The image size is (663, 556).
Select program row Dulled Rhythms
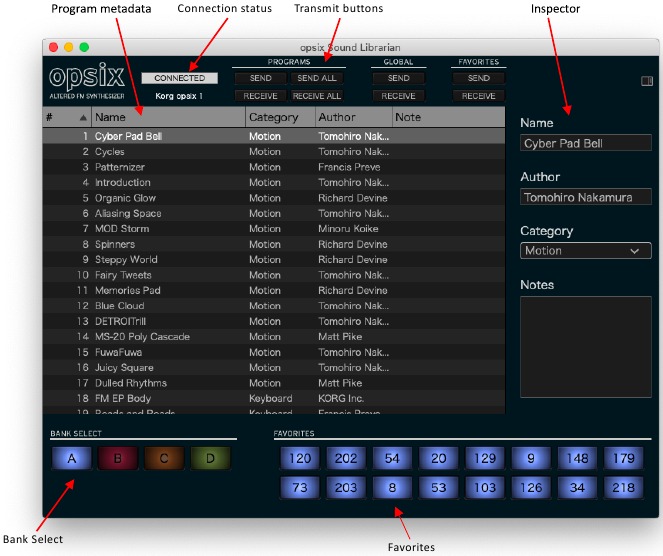point(274,383)
